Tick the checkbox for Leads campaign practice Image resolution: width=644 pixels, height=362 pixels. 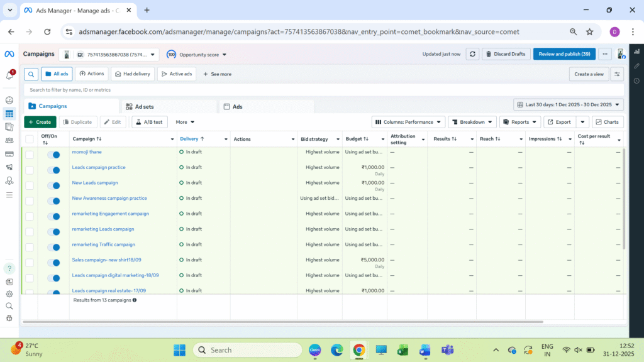pyautogui.click(x=30, y=170)
